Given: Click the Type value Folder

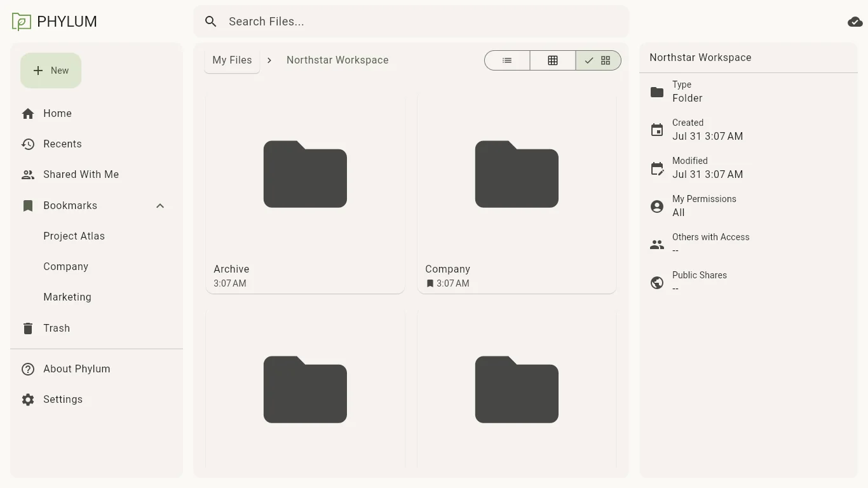Looking at the screenshot, I should pyautogui.click(x=688, y=98).
